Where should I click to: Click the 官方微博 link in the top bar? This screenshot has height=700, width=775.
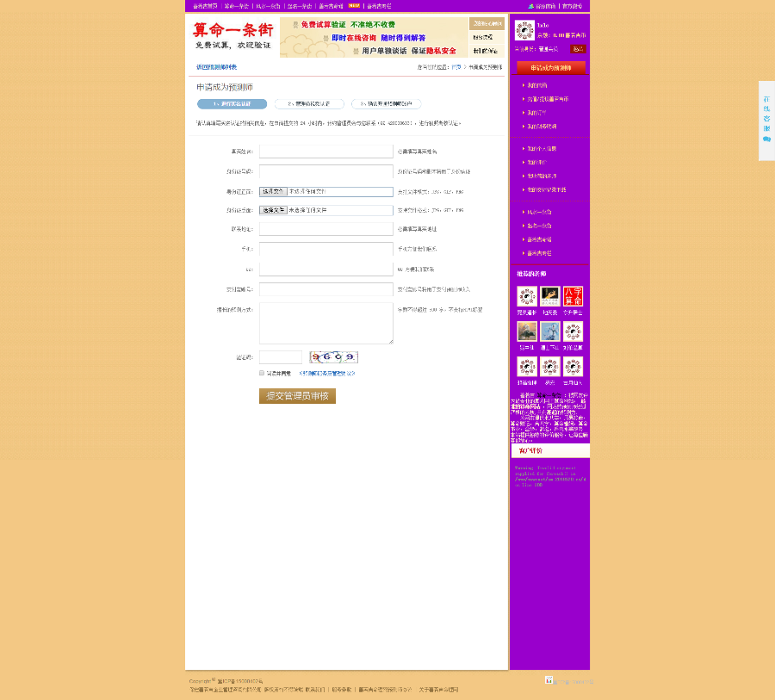point(572,6)
